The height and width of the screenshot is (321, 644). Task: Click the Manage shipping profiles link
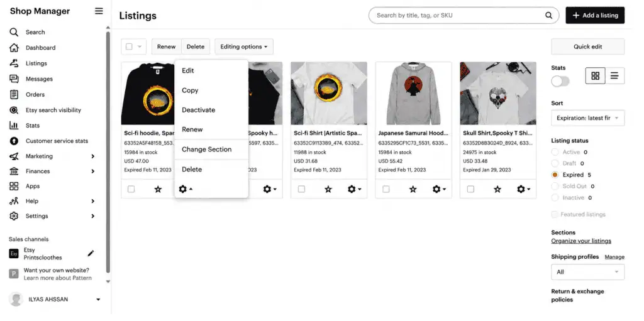(615, 257)
